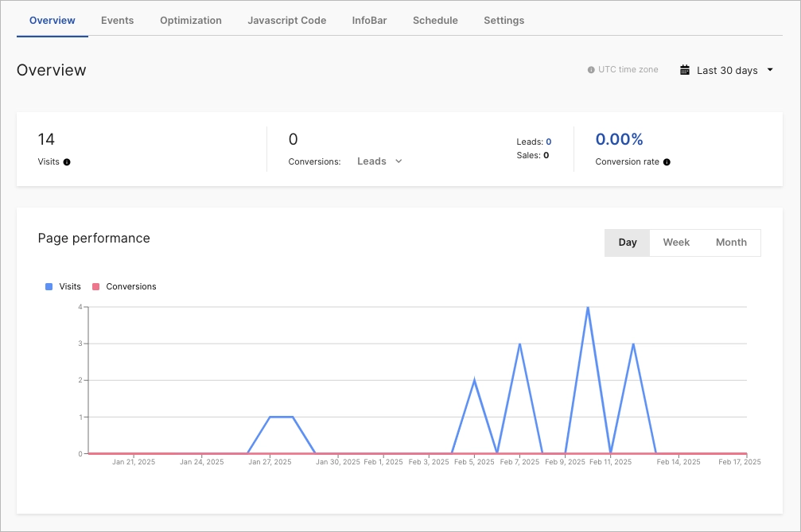The width and height of the screenshot is (801, 532).
Task: Open the Events tab
Action: (117, 21)
